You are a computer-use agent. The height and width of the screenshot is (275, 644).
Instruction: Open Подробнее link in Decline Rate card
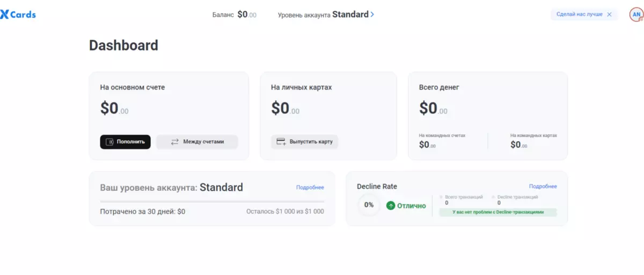(x=543, y=186)
